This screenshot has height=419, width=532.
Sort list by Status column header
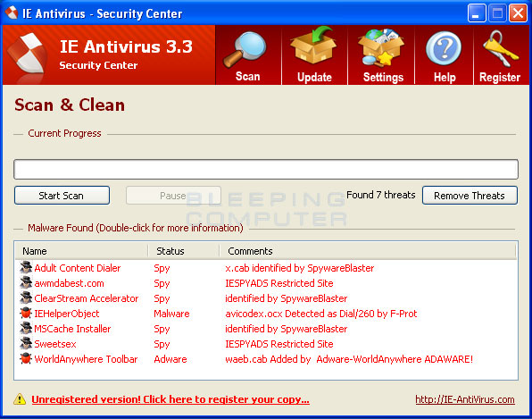point(184,251)
